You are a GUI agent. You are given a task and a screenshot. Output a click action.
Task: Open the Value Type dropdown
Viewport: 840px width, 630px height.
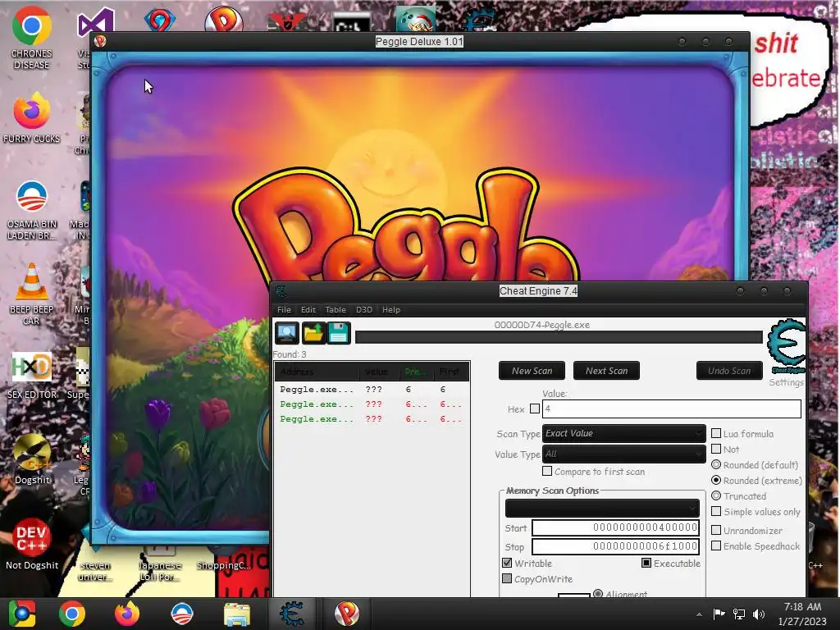623,454
